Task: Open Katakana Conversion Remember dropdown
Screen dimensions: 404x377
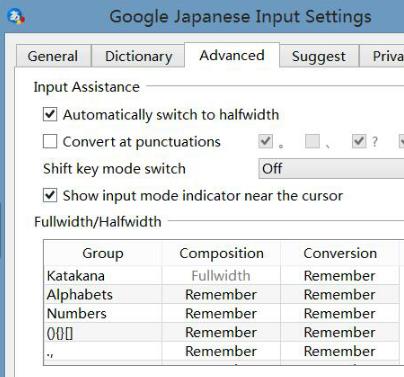Action: [340, 276]
